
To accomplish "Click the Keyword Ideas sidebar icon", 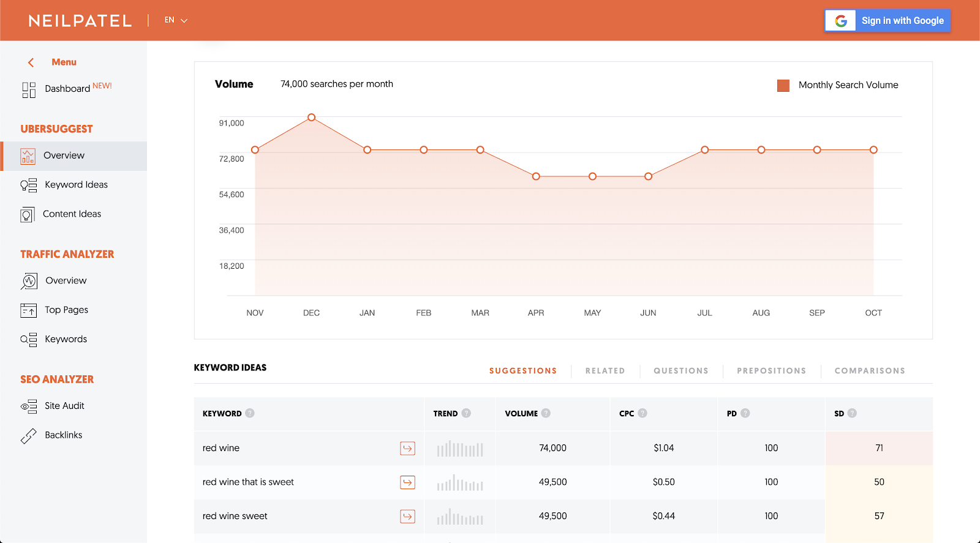I will coord(29,185).
